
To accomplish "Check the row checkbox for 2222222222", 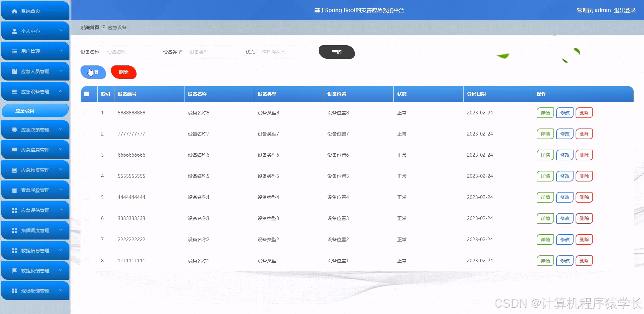I will click(87, 240).
